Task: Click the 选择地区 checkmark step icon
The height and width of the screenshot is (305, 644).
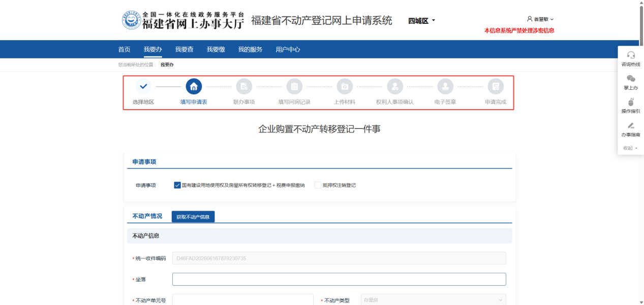Action: [x=143, y=86]
